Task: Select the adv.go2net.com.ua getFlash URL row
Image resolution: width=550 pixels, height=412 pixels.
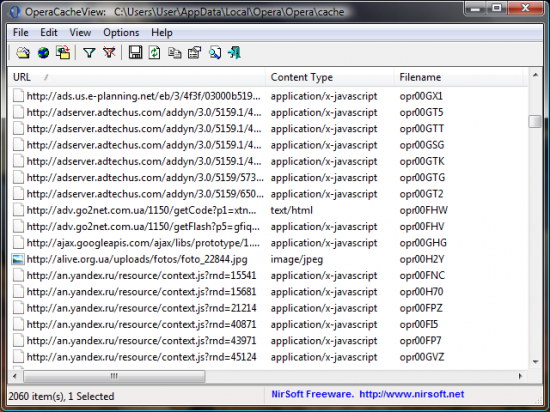Action: point(143,227)
